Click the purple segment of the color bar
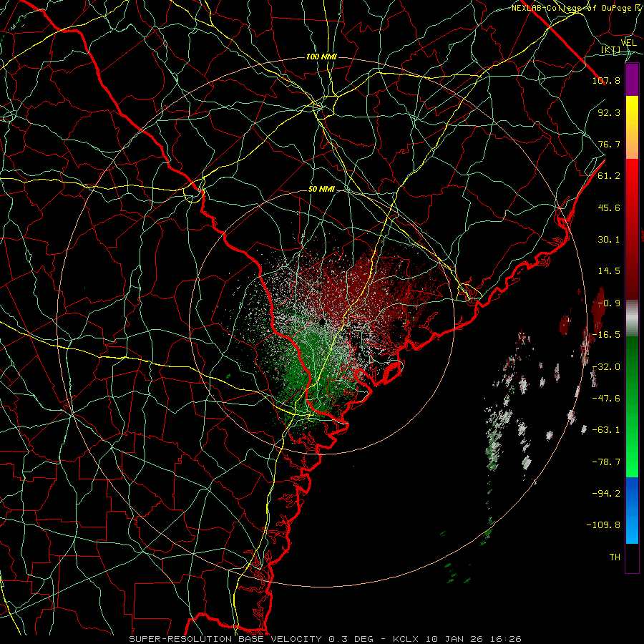 point(632,79)
